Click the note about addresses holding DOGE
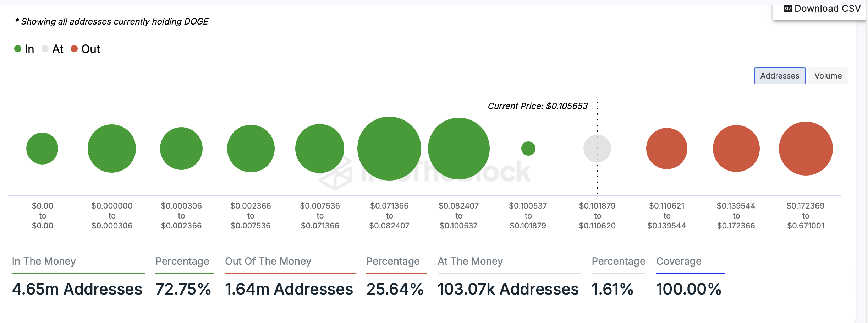Viewport: 868px width, 323px height. click(111, 22)
